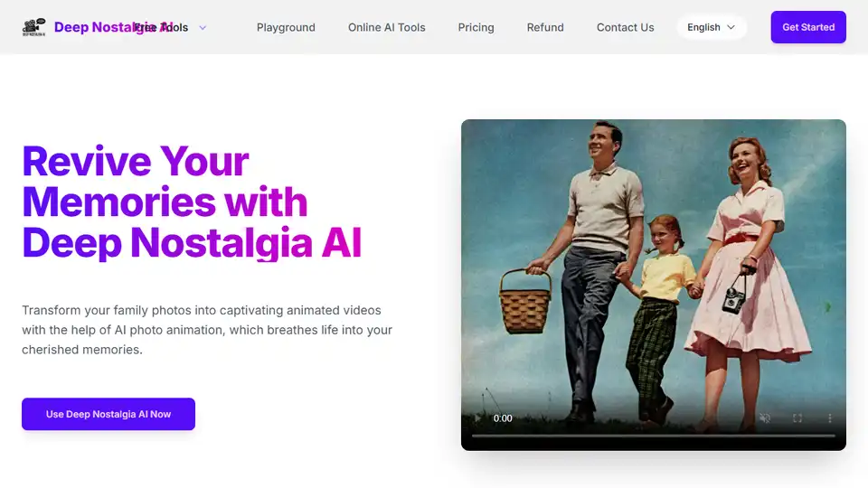Viewport: 868px width, 488px height.
Task: Open the video's three-dot more options
Action: click(x=829, y=418)
